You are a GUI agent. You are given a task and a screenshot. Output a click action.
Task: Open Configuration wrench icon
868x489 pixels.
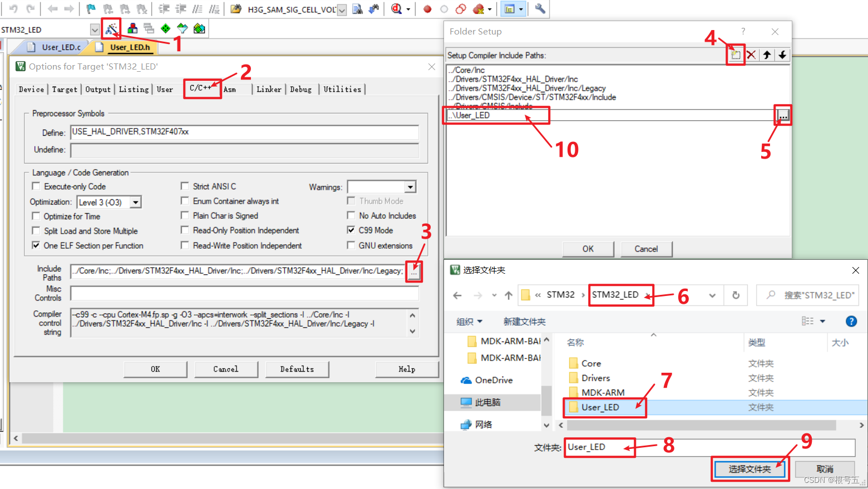pos(540,9)
